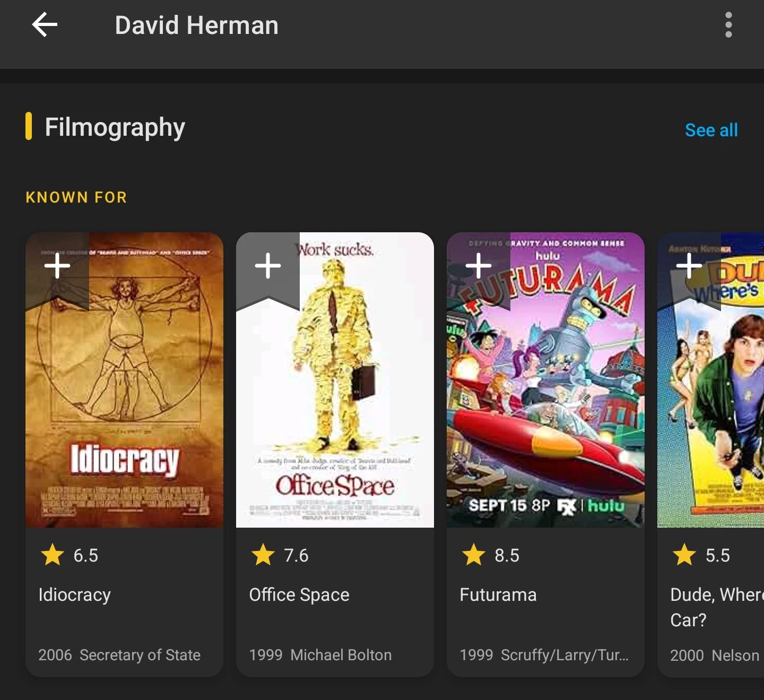Viewport: 764px width, 700px height.
Task: Add Futurama to watchlist via plus bookmark
Action: click(x=479, y=266)
